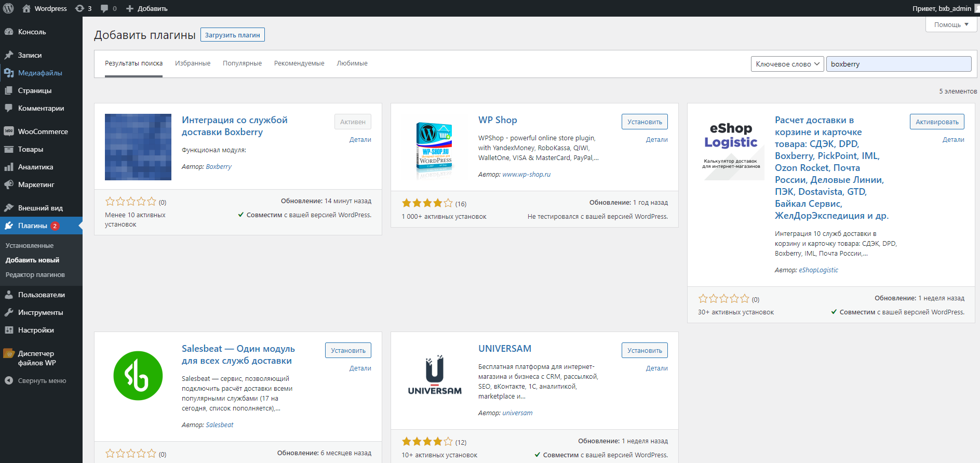Open Редактор плагинов submenu item
980x463 pixels.
[35, 274]
